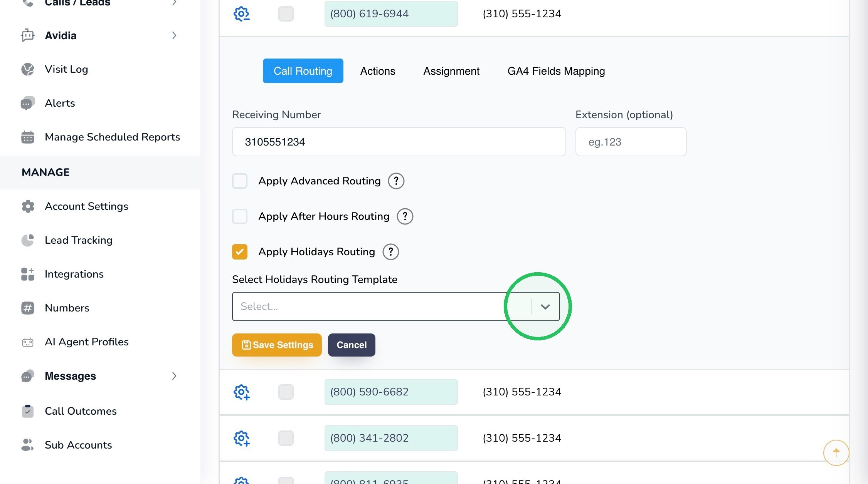868x484 pixels.
Task: Expand the Messages submenu chevron
Action: [x=174, y=376]
